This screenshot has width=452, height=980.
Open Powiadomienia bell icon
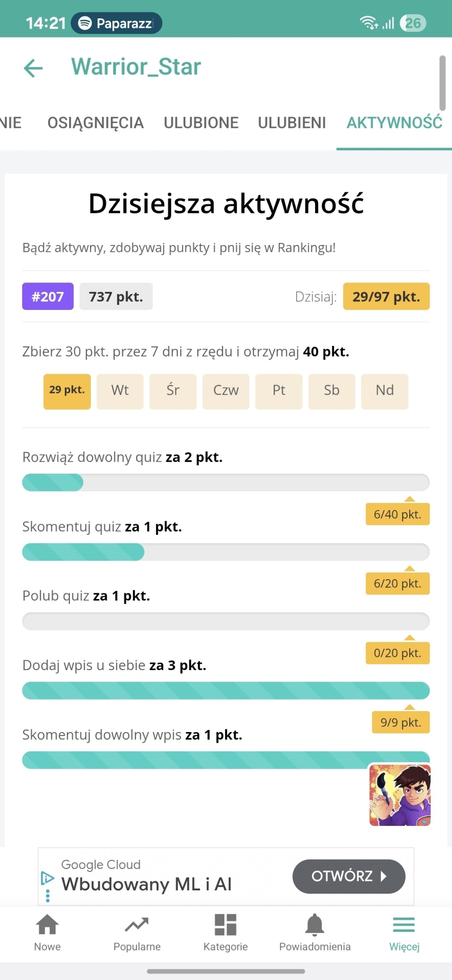click(315, 925)
